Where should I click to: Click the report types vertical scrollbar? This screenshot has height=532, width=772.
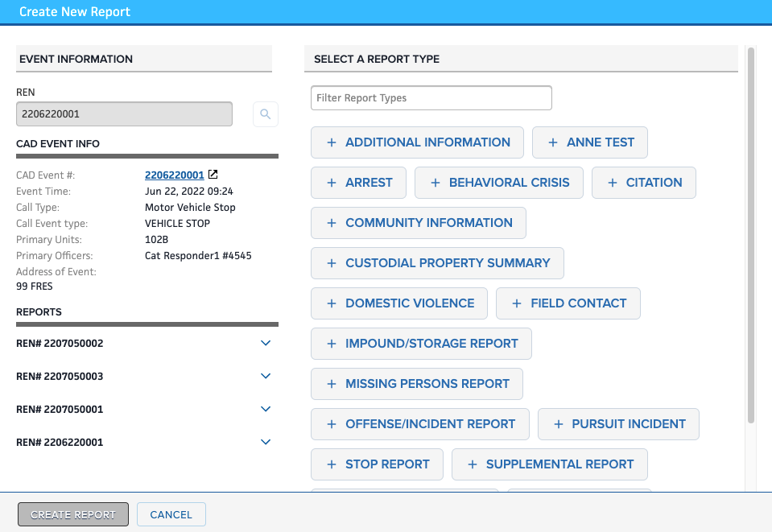pyautogui.click(x=750, y=233)
